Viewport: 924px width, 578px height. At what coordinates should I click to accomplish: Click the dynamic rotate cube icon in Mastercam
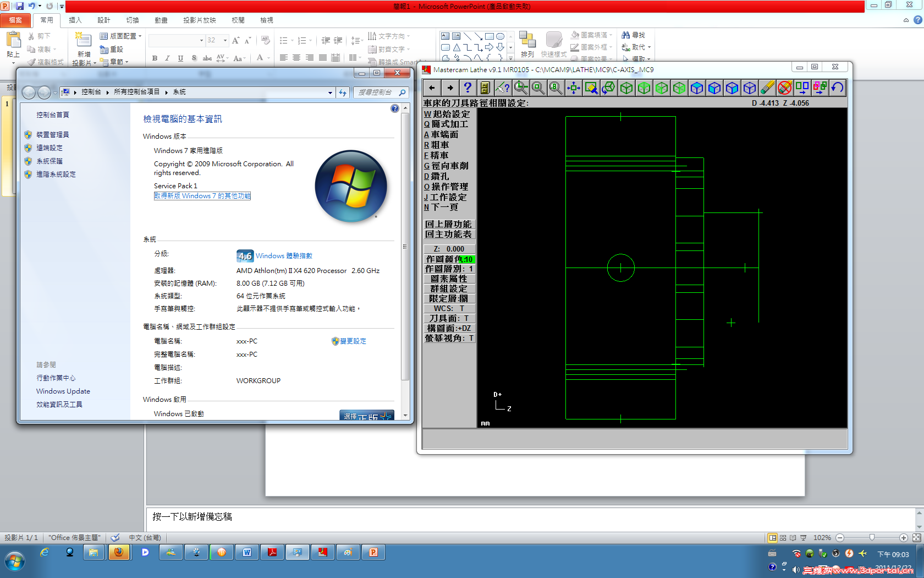click(x=608, y=88)
